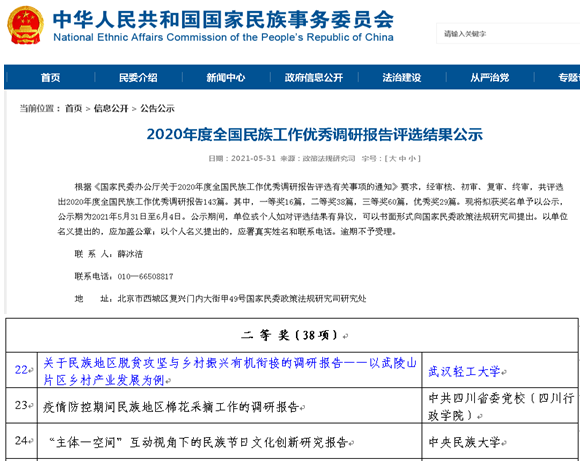Open the 民委介绍 navigation item
583x461 pixels.
[138, 77]
